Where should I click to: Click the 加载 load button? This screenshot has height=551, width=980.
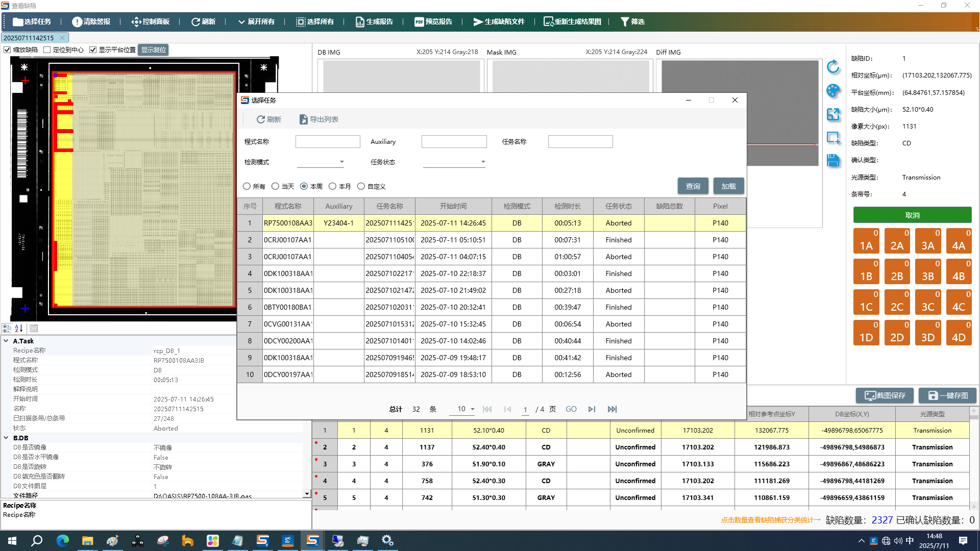tap(728, 186)
